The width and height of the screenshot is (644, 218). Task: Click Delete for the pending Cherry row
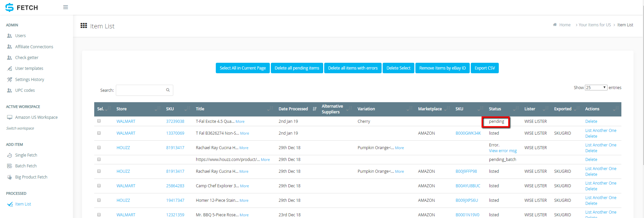point(591,121)
